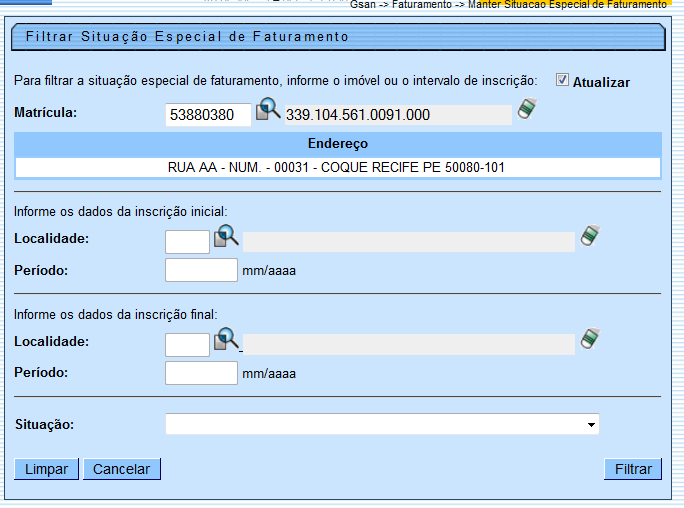Open Localidade search for inscrição final
The image size is (684, 508).
[x=227, y=340]
